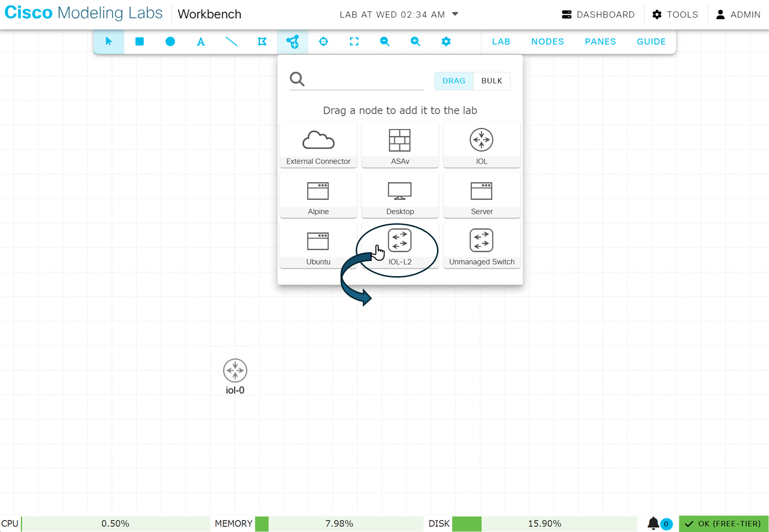Click the MEMORY usage bar
Viewport: 769px width, 532px height.
click(x=339, y=523)
